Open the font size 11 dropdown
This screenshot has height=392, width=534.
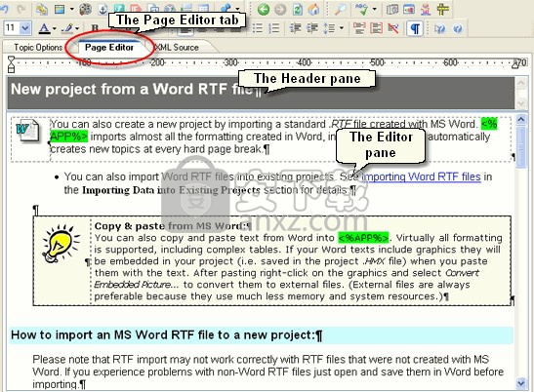pyautogui.click(x=24, y=28)
